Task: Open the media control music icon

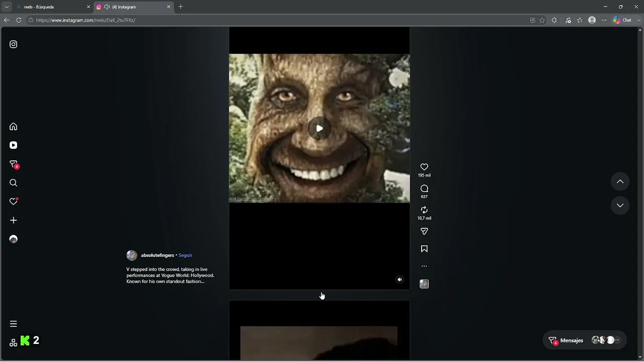Action: (x=568, y=20)
